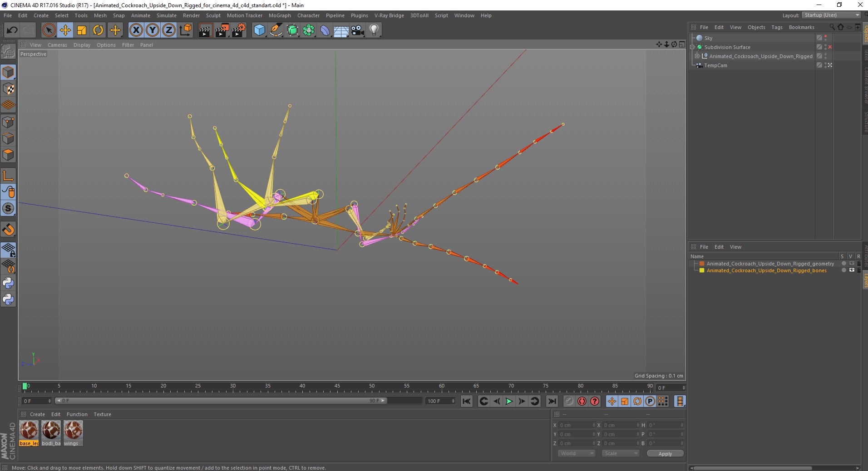This screenshot has width=868, height=471.
Task: Click the bones layer yellow color swatch
Action: pos(702,270)
